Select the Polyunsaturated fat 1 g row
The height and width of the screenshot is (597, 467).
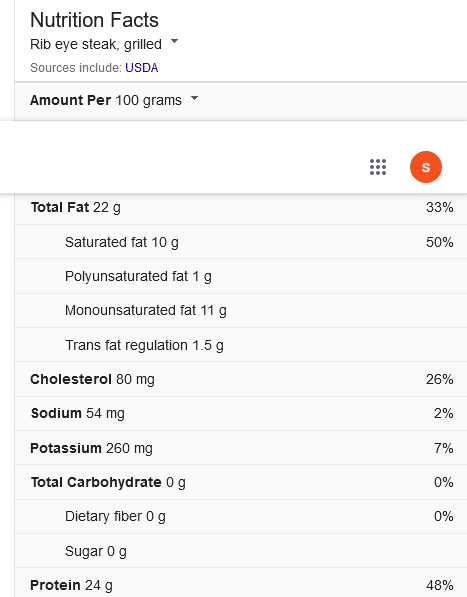click(241, 276)
